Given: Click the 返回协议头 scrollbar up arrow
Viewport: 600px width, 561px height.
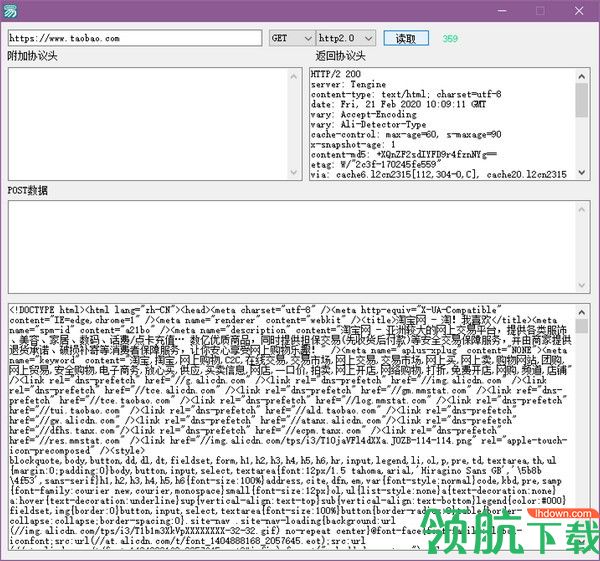Looking at the screenshot, I should click(582, 76).
